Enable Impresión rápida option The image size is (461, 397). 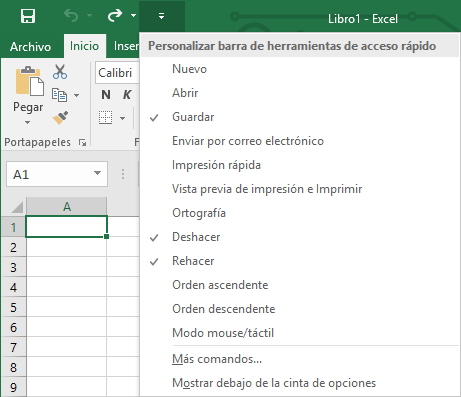click(299, 165)
